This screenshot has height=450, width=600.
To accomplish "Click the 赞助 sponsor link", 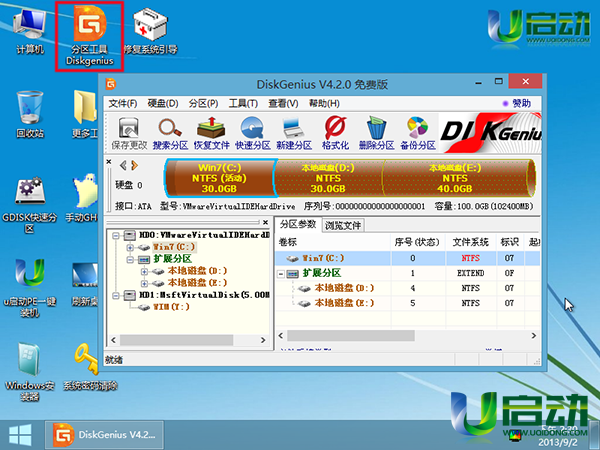I will click(522, 103).
